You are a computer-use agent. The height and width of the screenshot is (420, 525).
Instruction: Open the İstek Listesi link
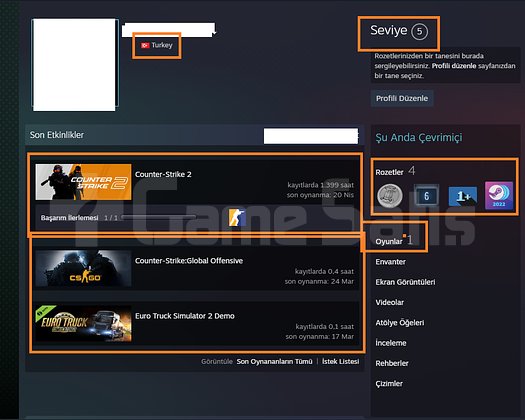[x=341, y=361]
